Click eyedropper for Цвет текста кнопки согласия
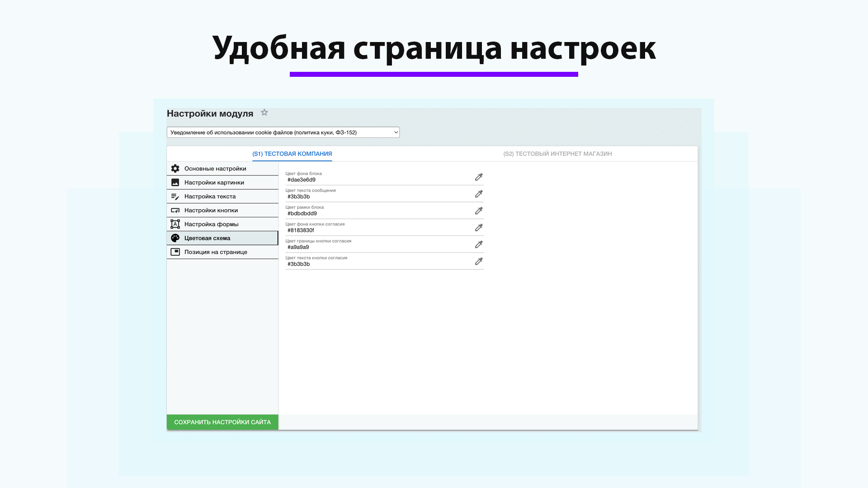 point(478,261)
